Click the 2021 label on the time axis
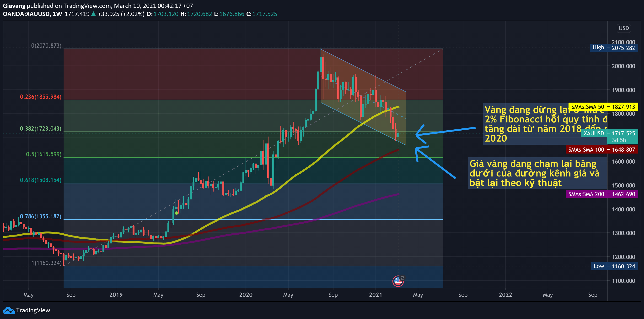644x319 pixels. pyautogui.click(x=376, y=295)
